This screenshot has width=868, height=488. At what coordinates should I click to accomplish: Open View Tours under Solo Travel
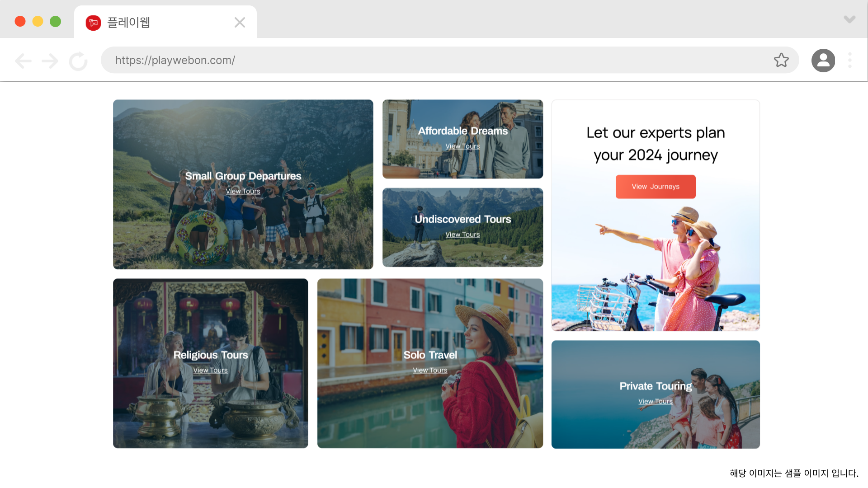tap(430, 371)
